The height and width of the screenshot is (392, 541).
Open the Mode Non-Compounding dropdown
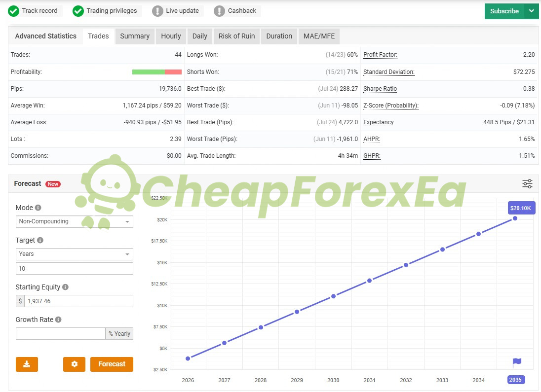click(74, 221)
